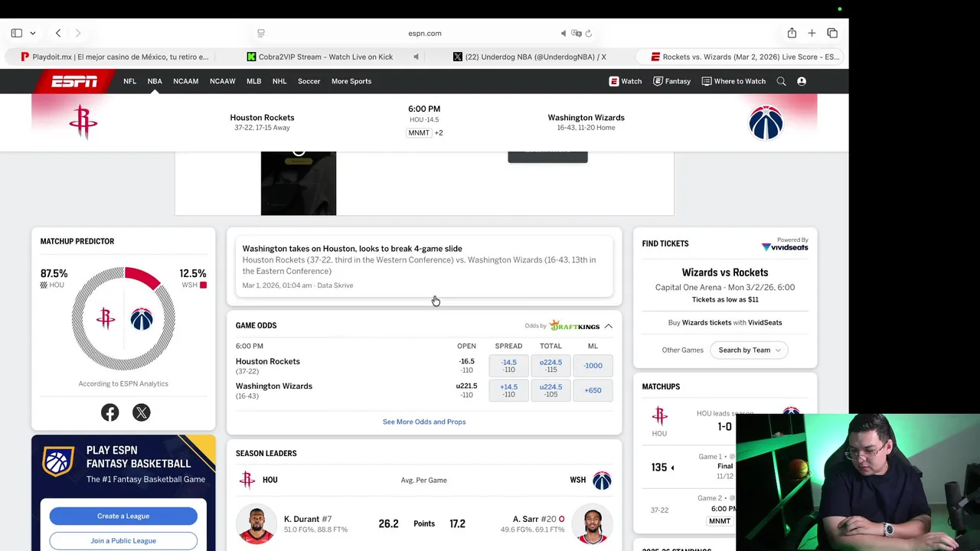The height and width of the screenshot is (551, 980).
Task: Collapse the Game Odds section chevron
Action: [x=608, y=326]
